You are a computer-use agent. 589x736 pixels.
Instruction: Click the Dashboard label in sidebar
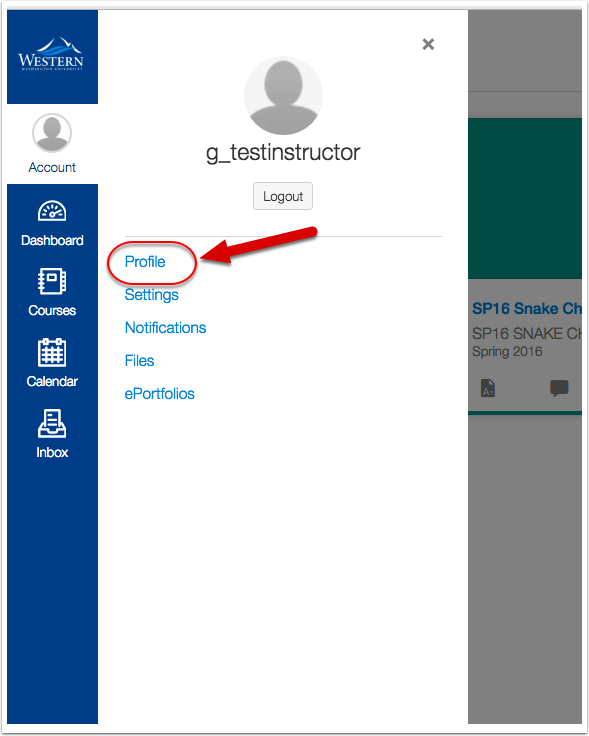pos(52,240)
